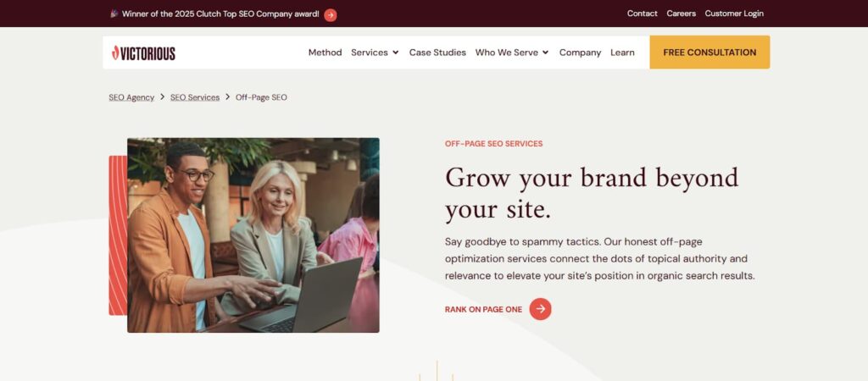Go to Case Studies
The image size is (868, 381).
click(437, 52)
